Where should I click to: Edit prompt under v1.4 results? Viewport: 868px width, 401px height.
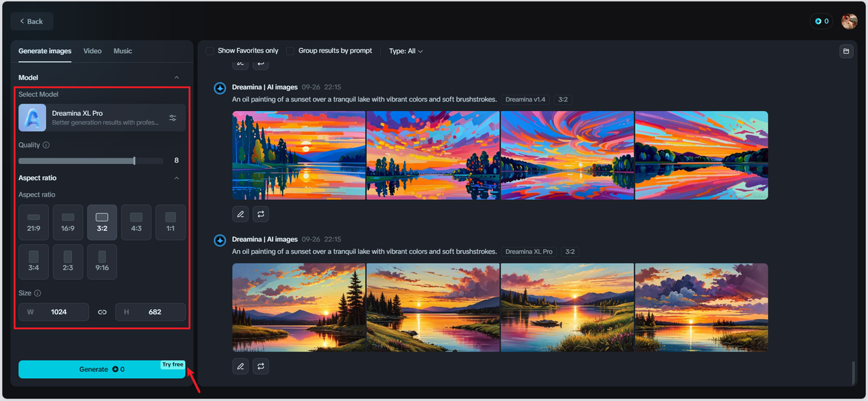pyautogui.click(x=240, y=214)
